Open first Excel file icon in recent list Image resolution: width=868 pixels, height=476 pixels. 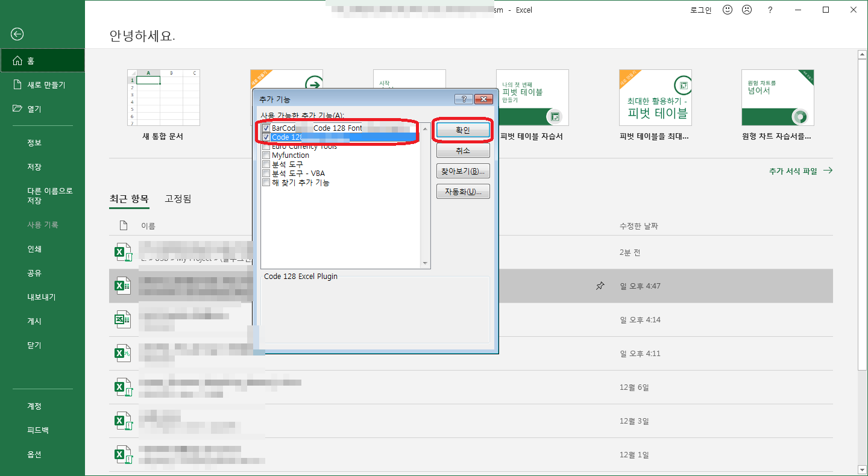click(123, 252)
